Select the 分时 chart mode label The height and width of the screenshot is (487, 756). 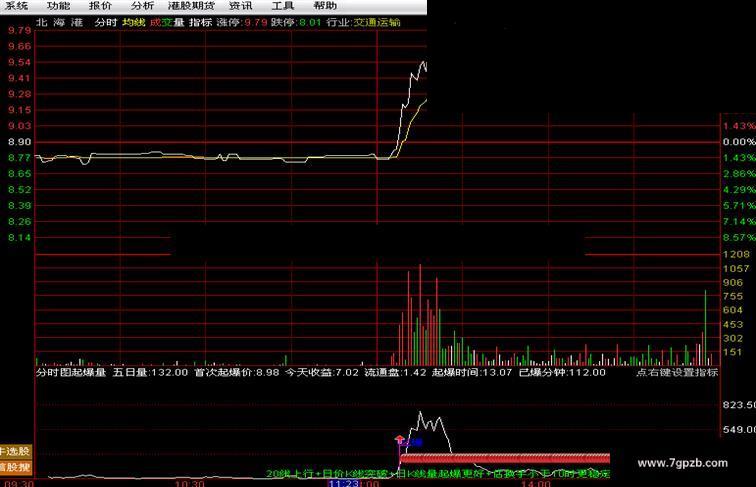(106, 22)
